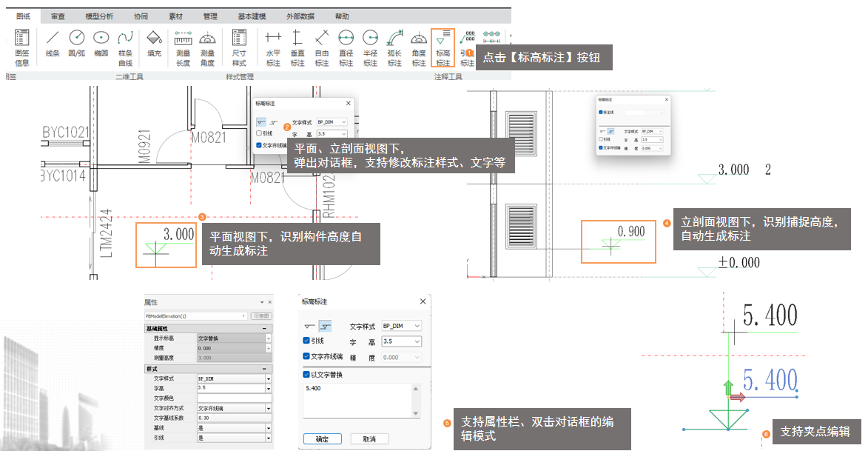
Task: Switch to the 模型分析 ribbon tab
Action: (99, 16)
